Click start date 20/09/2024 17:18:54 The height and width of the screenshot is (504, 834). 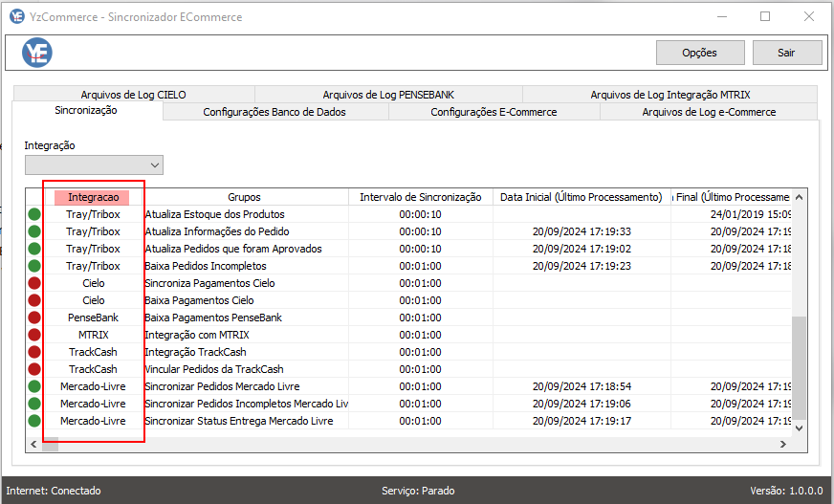pyautogui.click(x=582, y=386)
